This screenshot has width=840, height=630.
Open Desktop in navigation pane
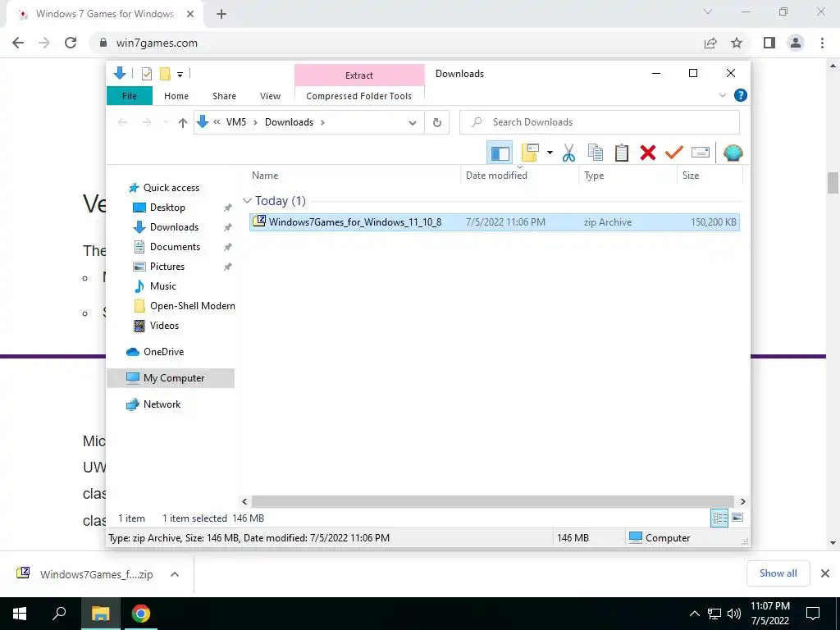(x=167, y=208)
